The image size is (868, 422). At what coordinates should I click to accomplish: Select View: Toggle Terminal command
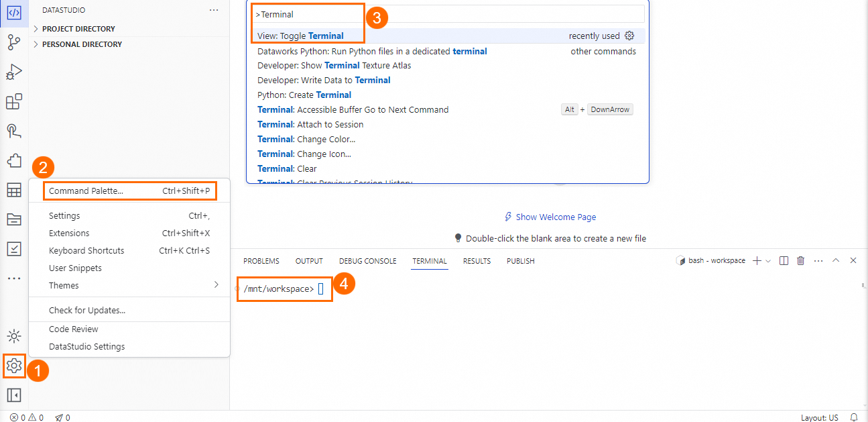(x=448, y=36)
